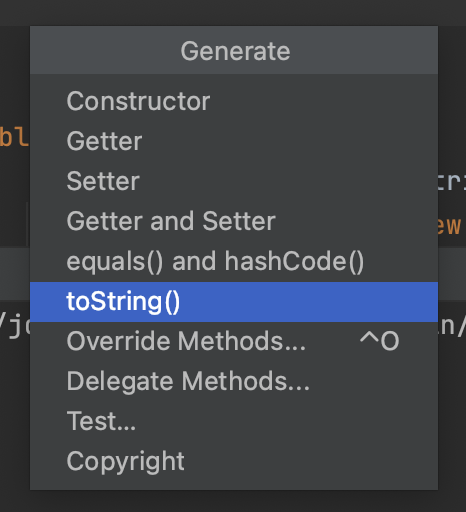Click the gray panel strip left of equals()
Screen dimensions: 466x512
15,273
